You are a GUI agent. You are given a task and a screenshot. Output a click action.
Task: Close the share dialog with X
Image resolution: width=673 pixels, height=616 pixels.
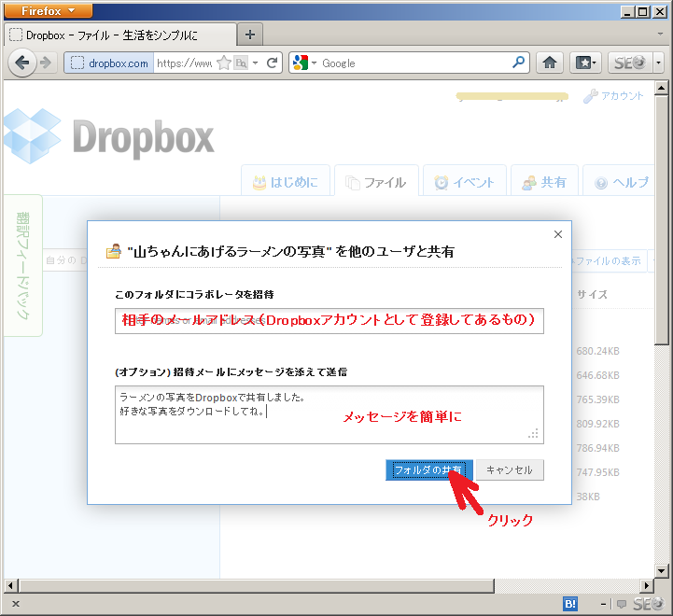click(558, 234)
